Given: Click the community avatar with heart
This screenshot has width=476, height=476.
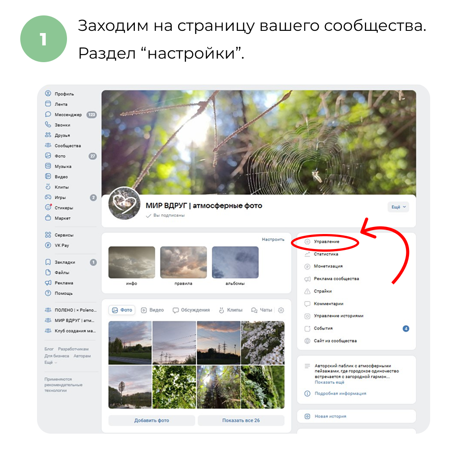Looking at the screenshot, I should click(124, 203).
